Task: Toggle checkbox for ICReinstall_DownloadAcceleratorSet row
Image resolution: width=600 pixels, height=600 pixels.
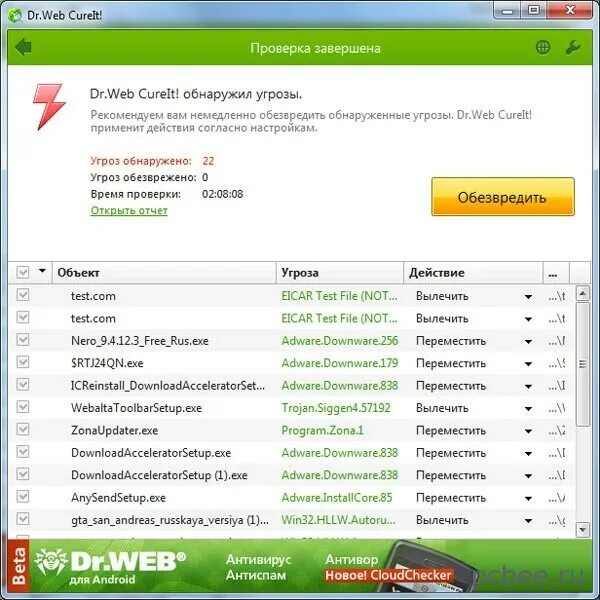Action: (23, 385)
